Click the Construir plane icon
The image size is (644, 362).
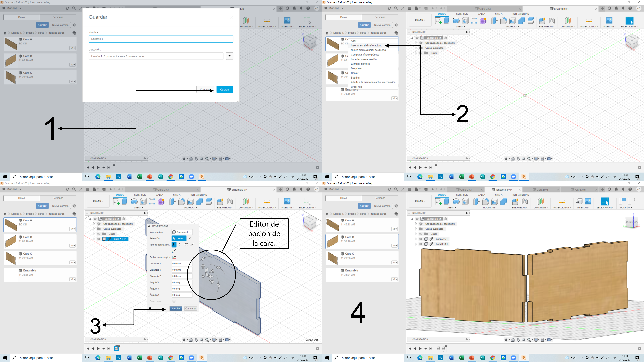pos(567,20)
